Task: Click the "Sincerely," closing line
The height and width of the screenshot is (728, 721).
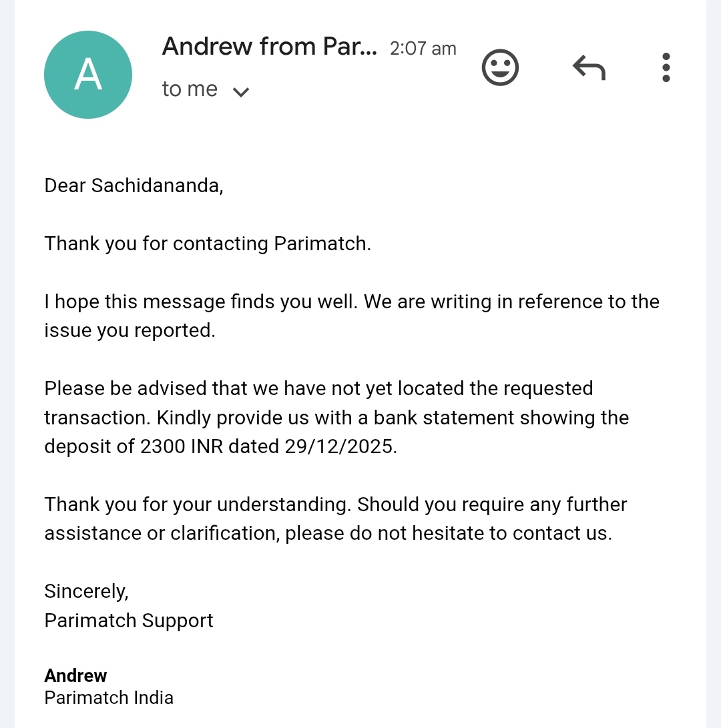Action: pyautogui.click(x=86, y=591)
